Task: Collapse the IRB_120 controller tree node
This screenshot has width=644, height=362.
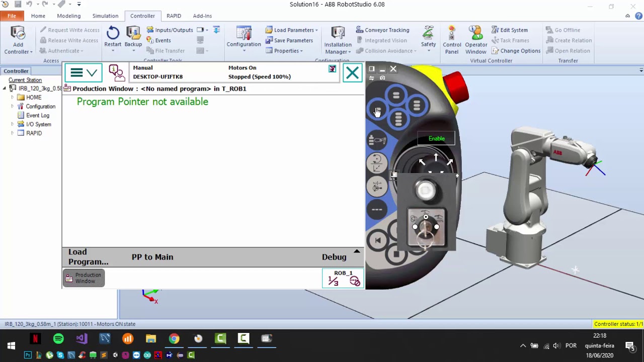Action: tap(5, 88)
